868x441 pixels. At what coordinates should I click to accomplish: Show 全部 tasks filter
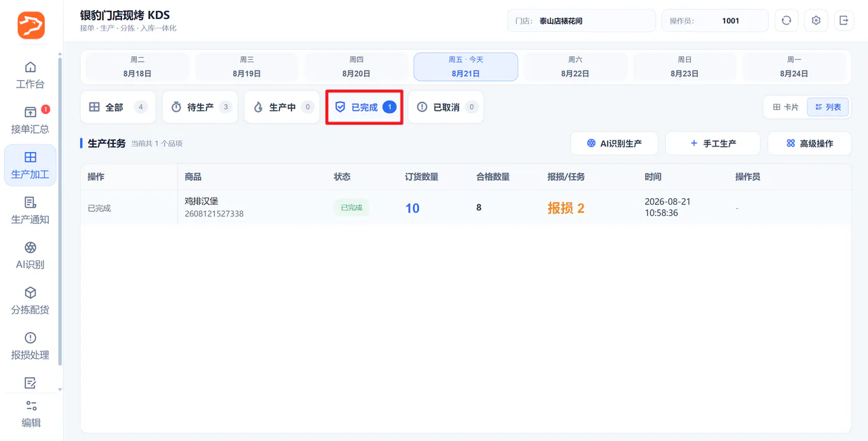(118, 107)
